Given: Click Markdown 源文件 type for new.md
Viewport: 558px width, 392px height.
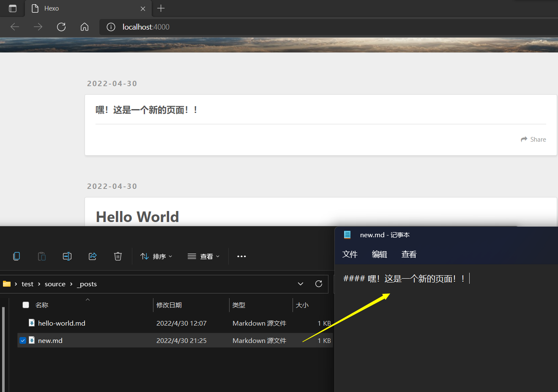Looking at the screenshot, I should pyautogui.click(x=260, y=340).
